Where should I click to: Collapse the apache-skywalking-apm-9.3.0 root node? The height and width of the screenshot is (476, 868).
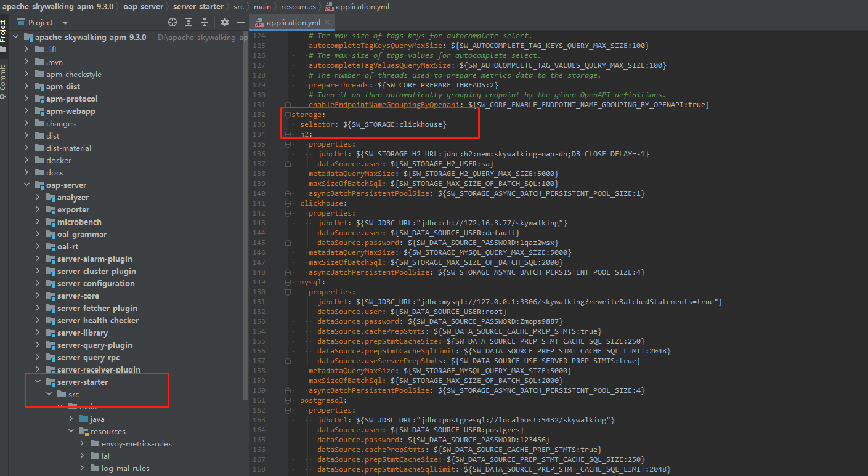pyautogui.click(x=16, y=37)
